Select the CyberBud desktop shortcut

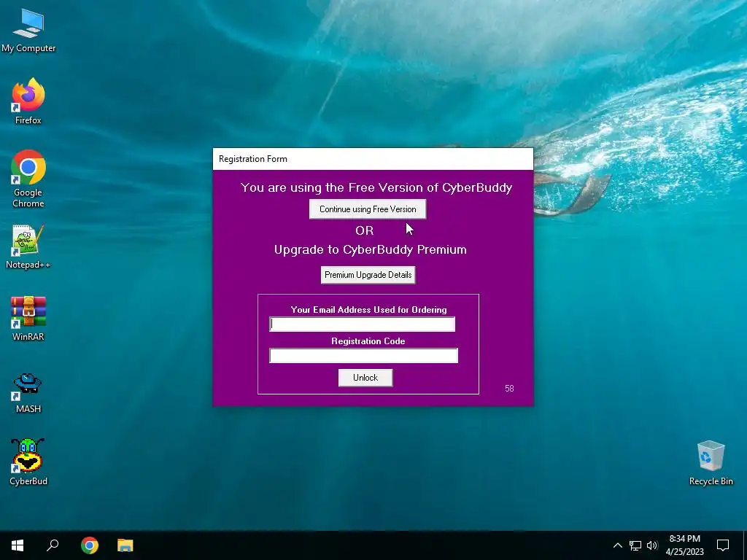pos(28,462)
